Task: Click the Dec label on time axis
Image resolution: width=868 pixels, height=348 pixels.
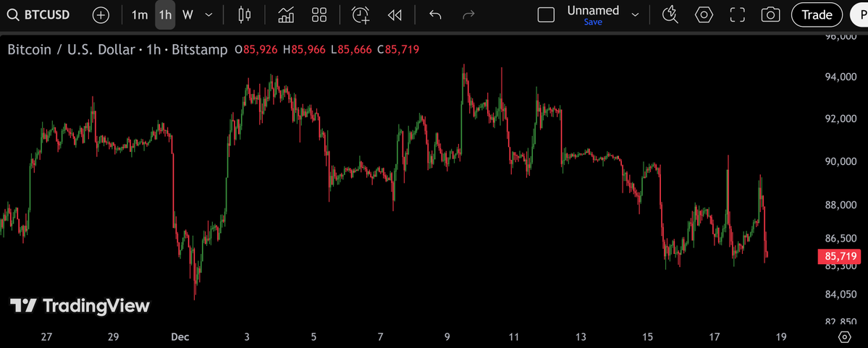Action: (x=180, y=336)
